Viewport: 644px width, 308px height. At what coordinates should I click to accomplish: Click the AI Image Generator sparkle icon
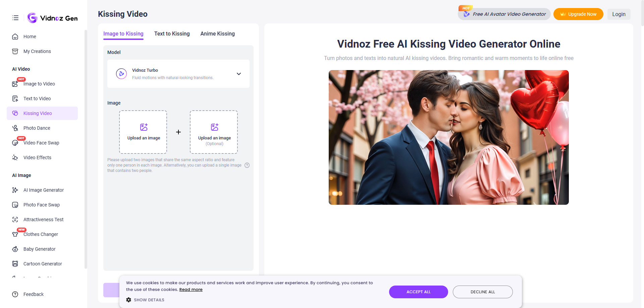15,190
